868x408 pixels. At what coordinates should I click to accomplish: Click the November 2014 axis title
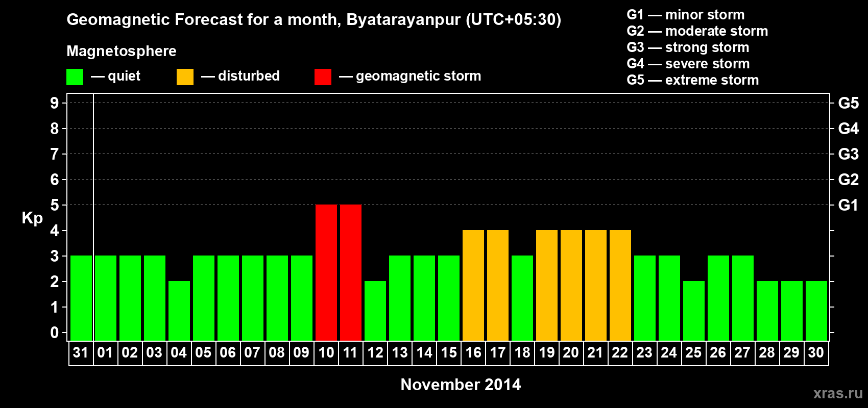461,385
